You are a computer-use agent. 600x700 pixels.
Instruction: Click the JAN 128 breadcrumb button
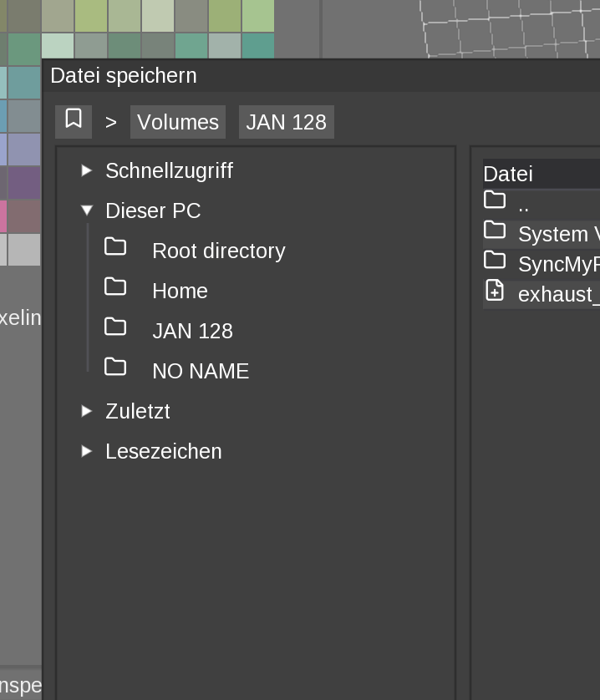pyautogui.click(x=286, y=122)
